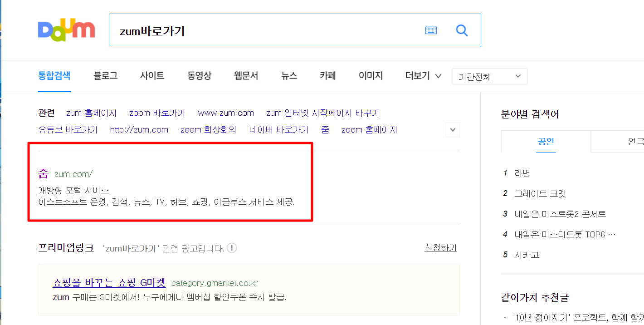Click ranked keyword 내일은 미스트롯2 콘서트

click(x=560, y=214)
